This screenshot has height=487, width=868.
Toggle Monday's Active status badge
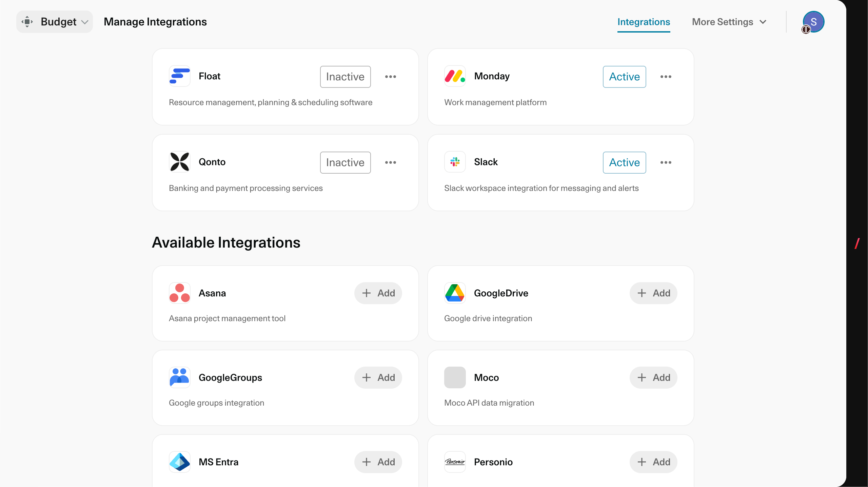pyautogui.click(x=624, y=77)
